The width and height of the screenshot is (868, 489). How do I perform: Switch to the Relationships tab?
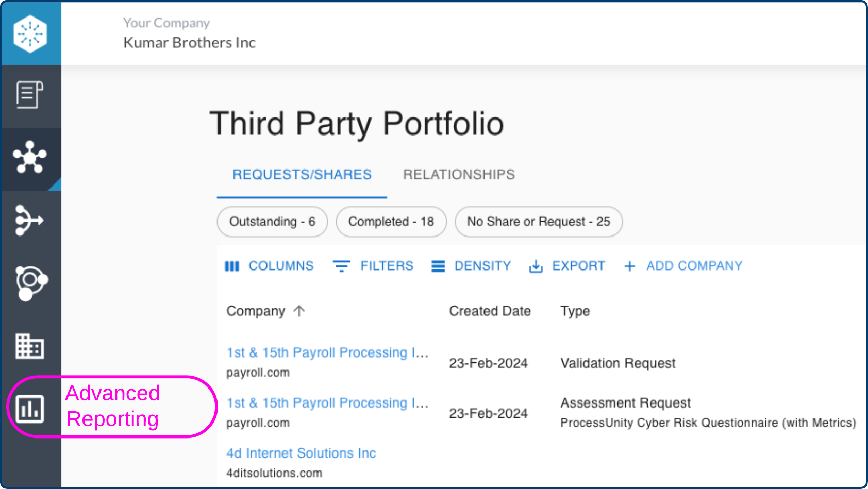[459, 174]
